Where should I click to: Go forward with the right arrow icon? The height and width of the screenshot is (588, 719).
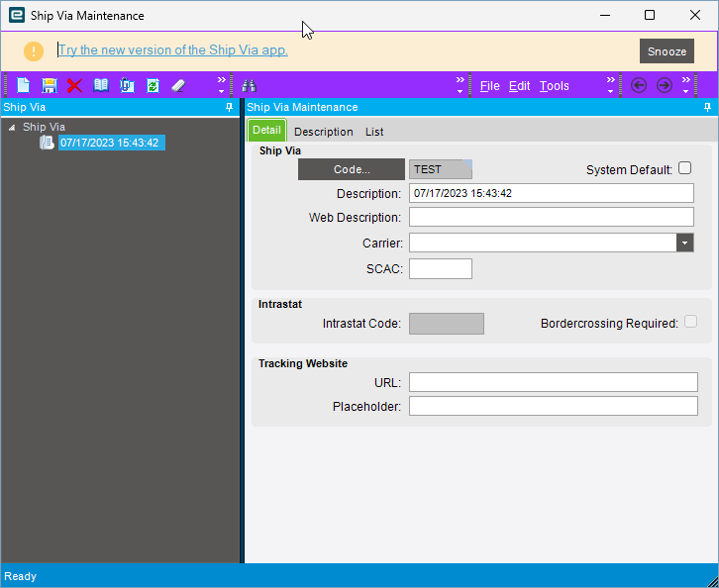click(x=665, y=85)
